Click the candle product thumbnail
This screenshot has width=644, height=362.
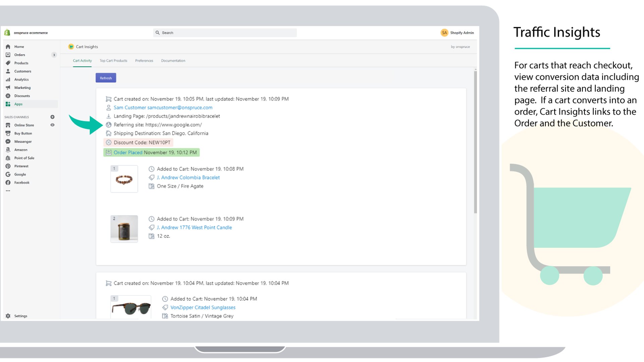(x=124, y=229)
